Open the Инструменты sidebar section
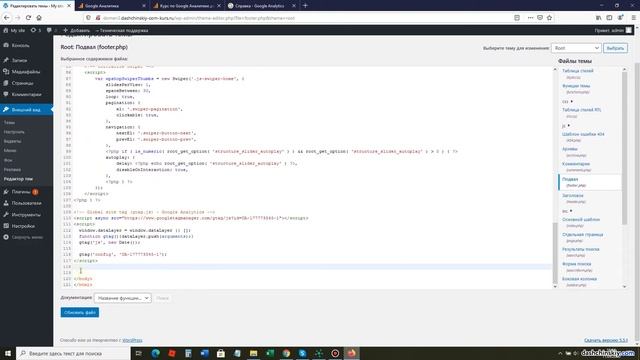 [x=27, y=214]
